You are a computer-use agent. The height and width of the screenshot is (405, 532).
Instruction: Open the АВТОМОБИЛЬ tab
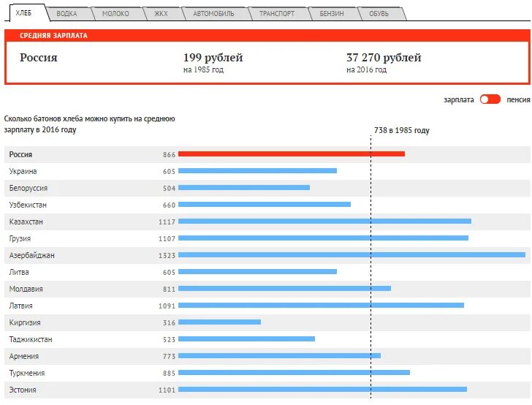[213, 14]
